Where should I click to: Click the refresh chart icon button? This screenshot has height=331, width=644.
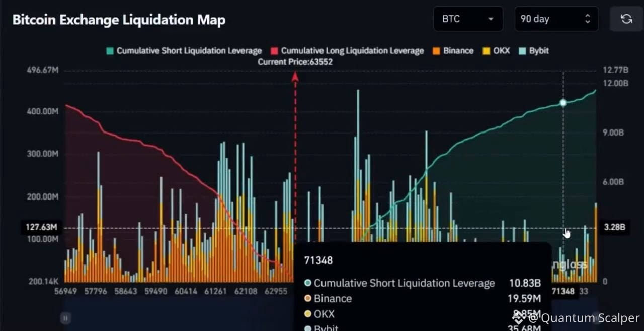[x=626, y=19]
